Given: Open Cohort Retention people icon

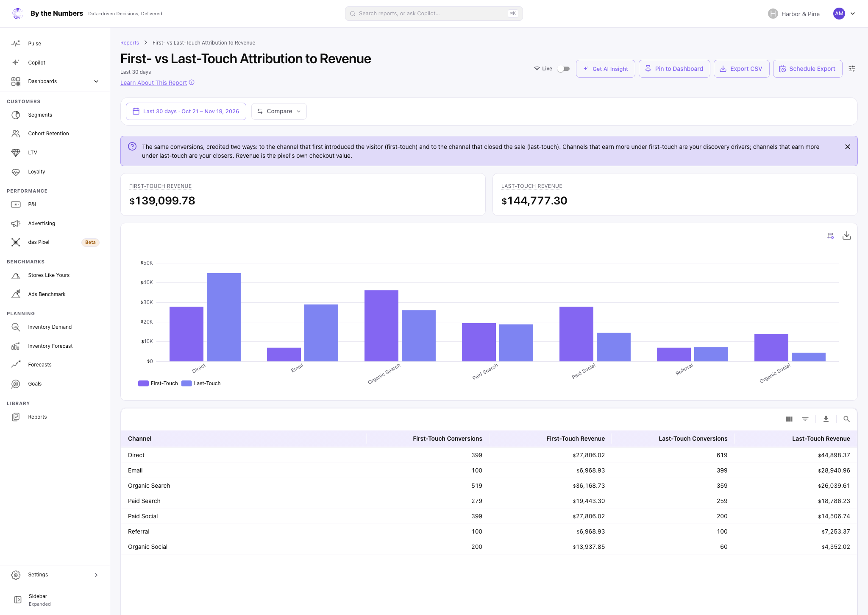Looking at the screenshot, I should (x=16, y=134).
